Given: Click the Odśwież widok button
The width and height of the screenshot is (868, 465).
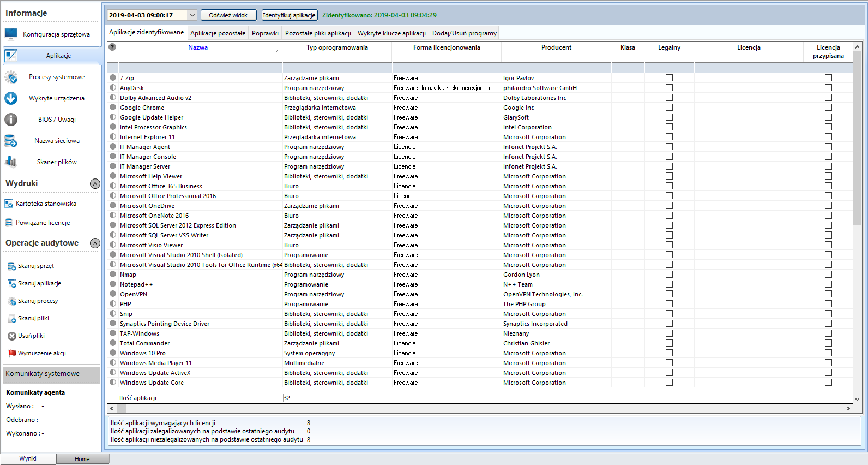Looking at the screenshot, I should point(228,15).
